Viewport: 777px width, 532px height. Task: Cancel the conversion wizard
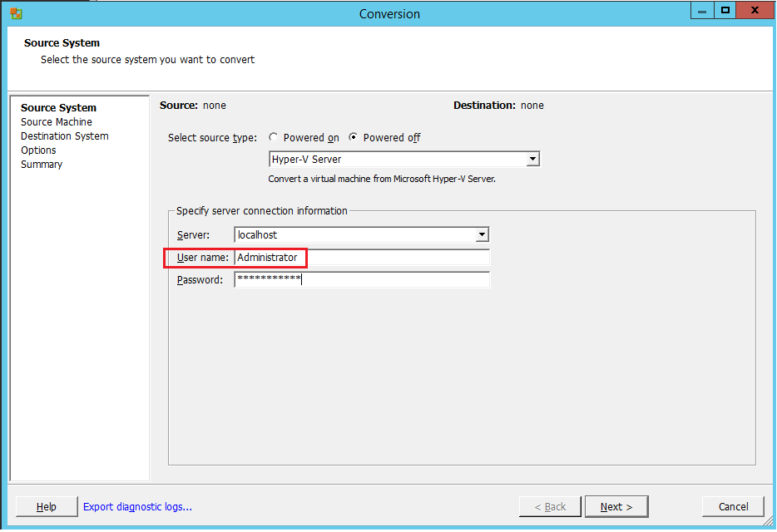coord(734,506)
